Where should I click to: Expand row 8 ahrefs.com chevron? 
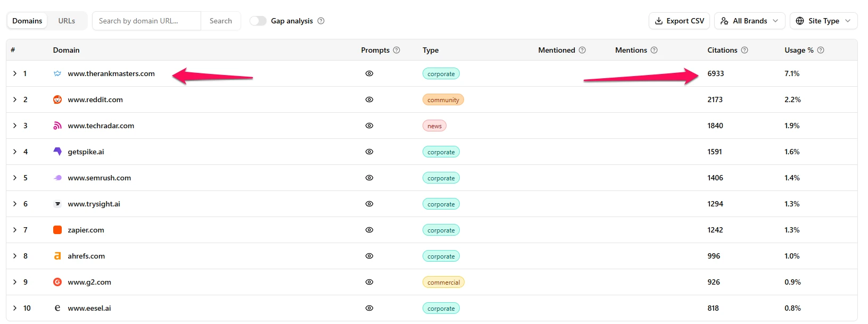(15, 256)
